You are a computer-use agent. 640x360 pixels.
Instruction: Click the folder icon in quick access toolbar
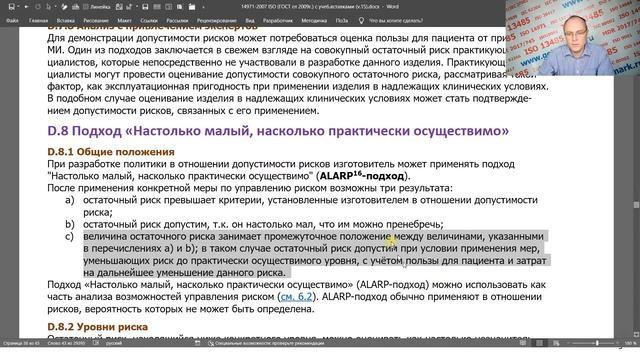[x=192, y=7]
